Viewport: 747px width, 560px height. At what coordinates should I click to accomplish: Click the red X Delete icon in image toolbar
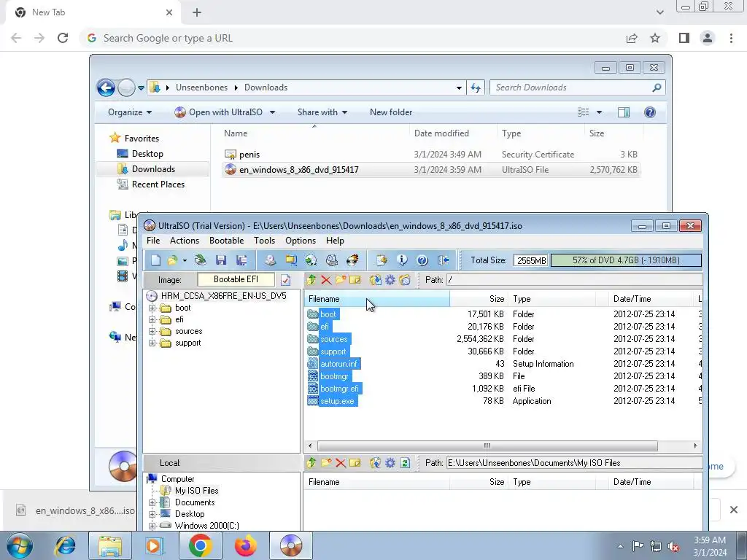[326, 280]
